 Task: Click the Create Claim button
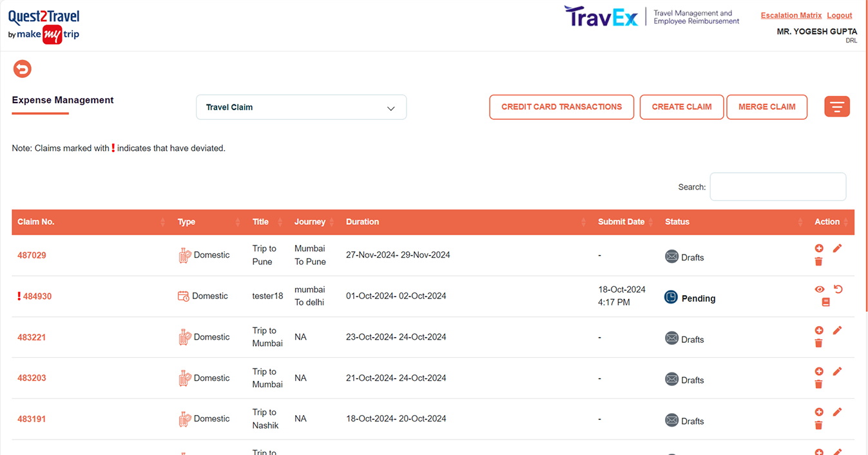tap(682, 107)
